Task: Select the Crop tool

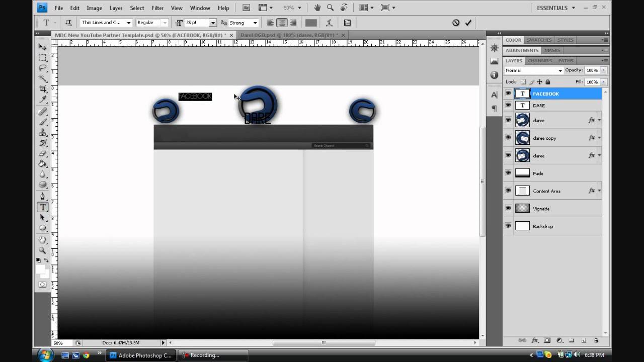Action: [43, 89]
